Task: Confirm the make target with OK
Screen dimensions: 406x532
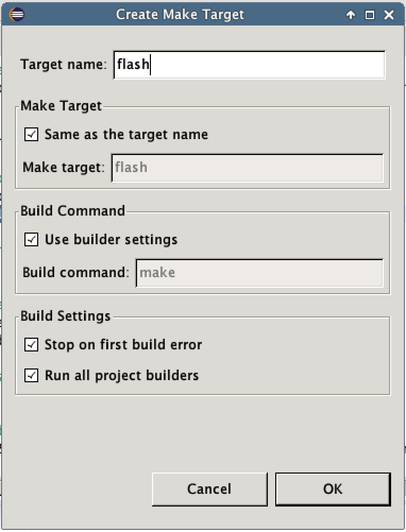Action: 333,489
